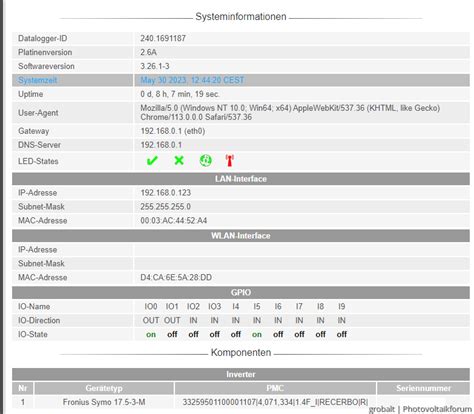Select LAN IP-Adresse 192.168.0.123
Viewport: 474px width, 414px height.
point(166,193)
